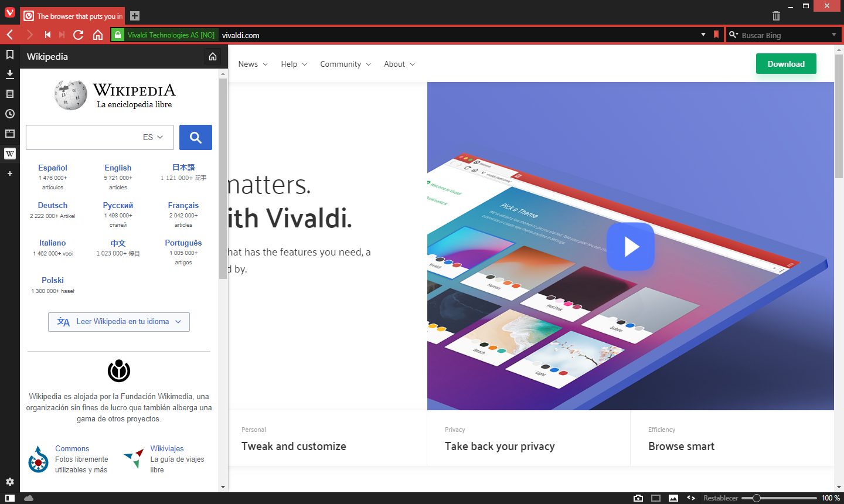Open the Wikiviajes project link
844x504 pixels.
point(167,448)
